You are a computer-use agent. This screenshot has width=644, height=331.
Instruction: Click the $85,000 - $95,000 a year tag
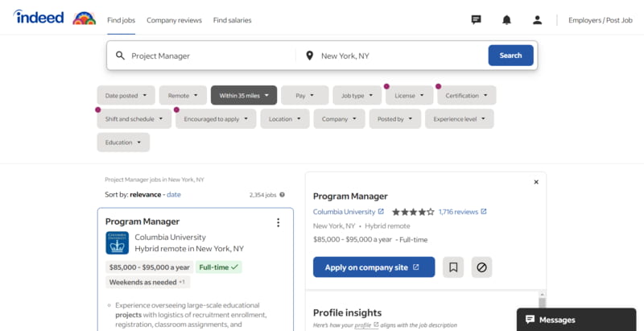click(x=150, y=267)
